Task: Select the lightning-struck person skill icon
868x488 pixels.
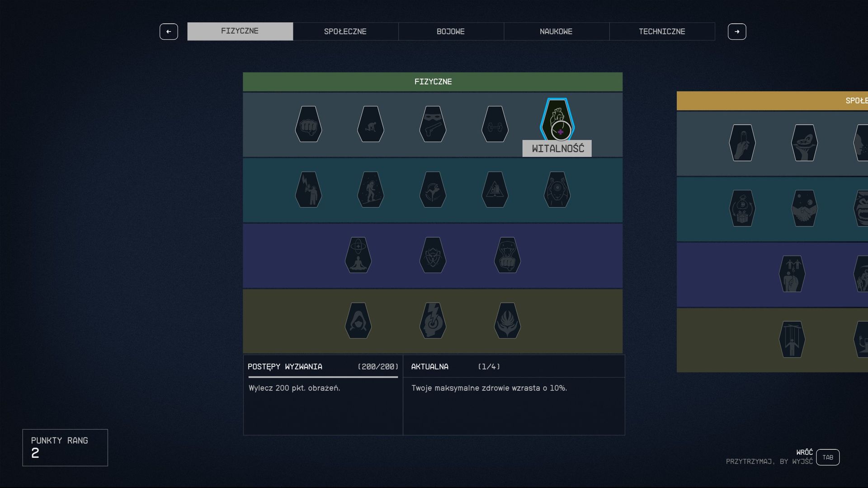Action: pyautogui.click(x=308, y=190)
